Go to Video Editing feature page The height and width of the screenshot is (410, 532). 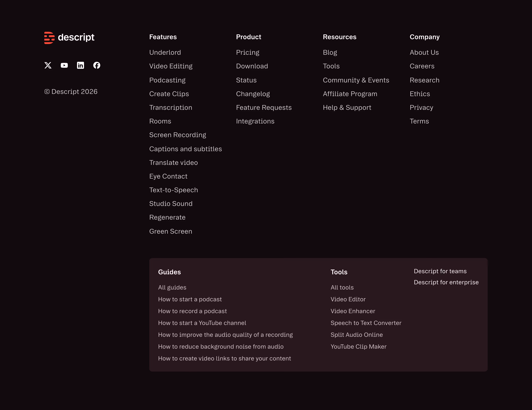171,66
